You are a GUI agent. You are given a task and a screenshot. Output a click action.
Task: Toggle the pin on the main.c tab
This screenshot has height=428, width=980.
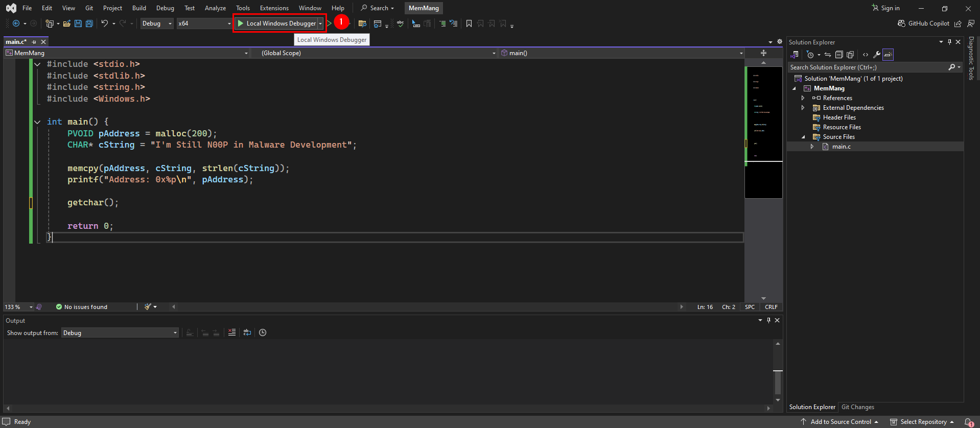[34, 42]
